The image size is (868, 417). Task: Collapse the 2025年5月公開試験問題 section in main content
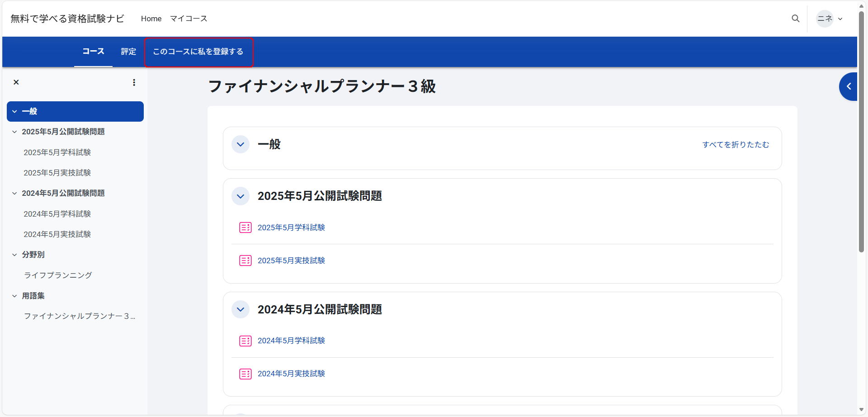click(241, 196)
